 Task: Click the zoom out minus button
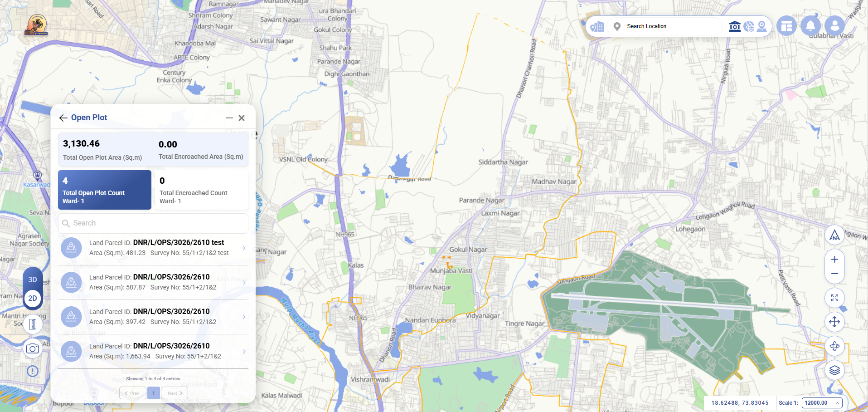(834, 274)
